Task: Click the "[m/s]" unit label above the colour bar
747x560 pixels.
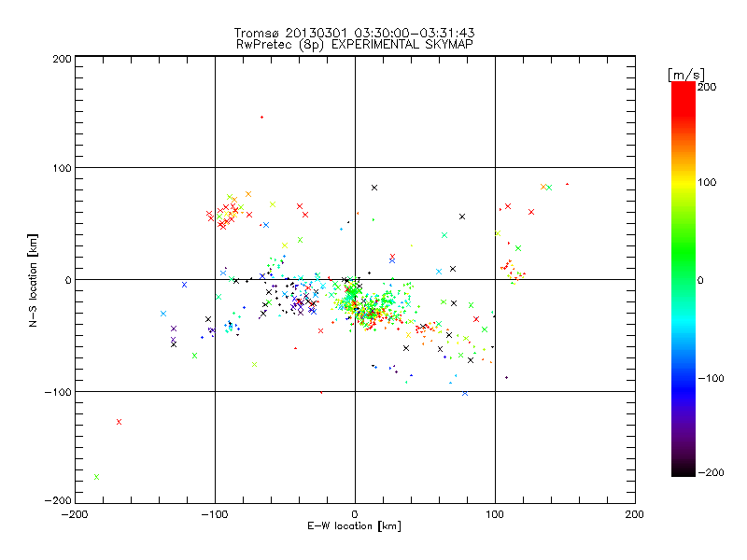Action: [685, 75]
